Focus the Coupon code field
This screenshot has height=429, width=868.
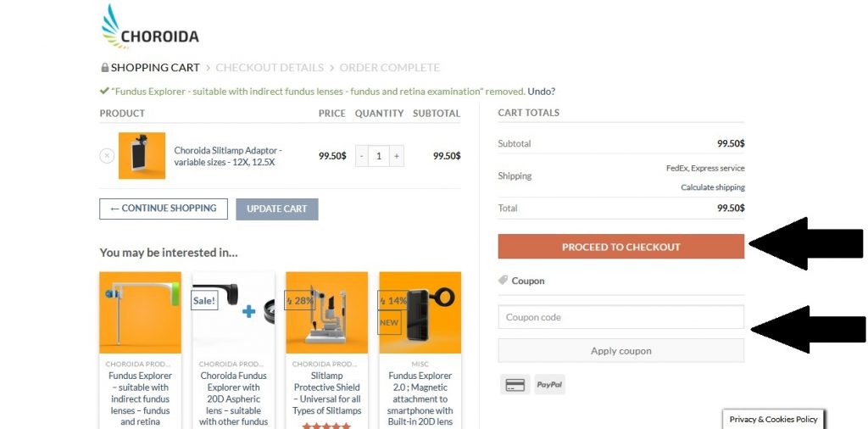(621, 317)
